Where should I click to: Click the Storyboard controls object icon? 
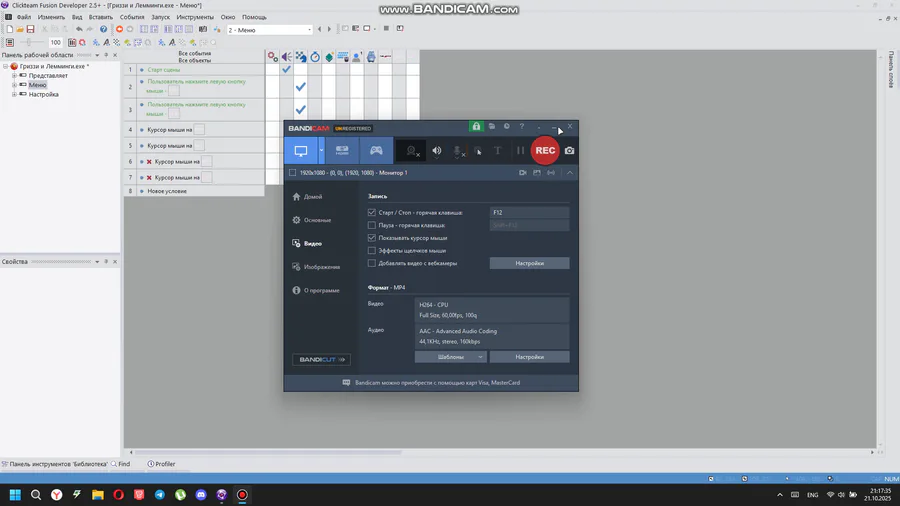[301, 57]
